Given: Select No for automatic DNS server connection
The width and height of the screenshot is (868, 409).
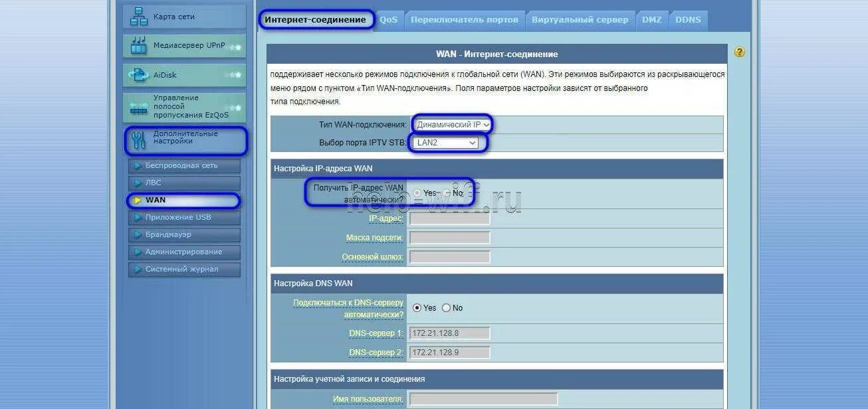Looking at the screenshot, I should (447, 307).
